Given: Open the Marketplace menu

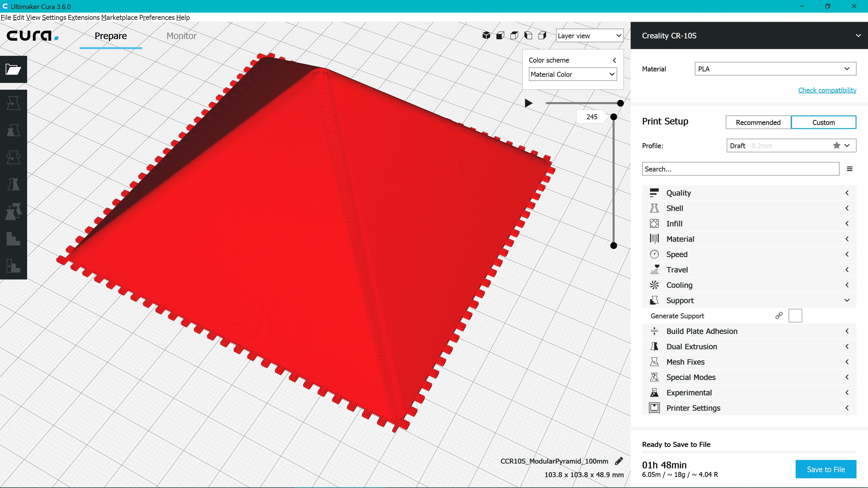Looking at the screenshot, I should click(119, 18).
